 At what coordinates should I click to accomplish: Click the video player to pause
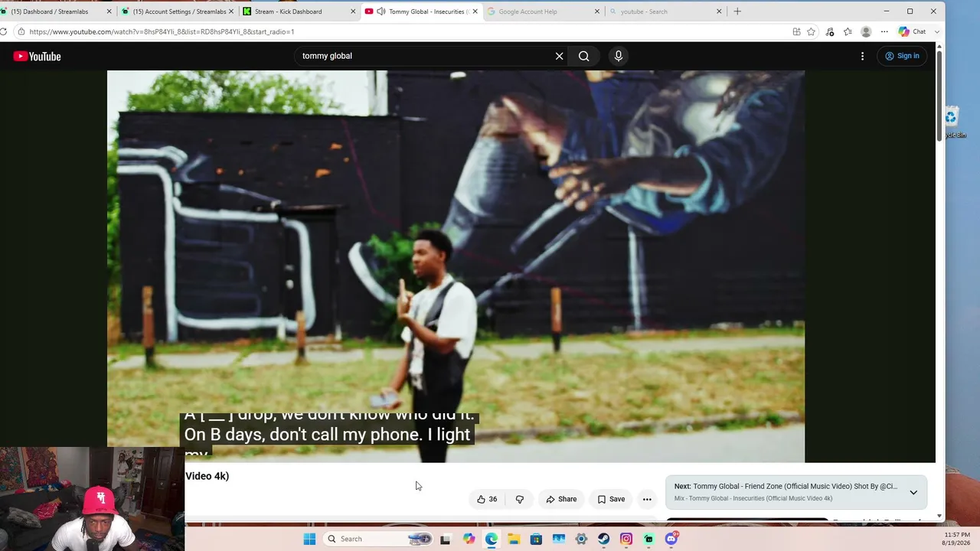click(456, 266)
